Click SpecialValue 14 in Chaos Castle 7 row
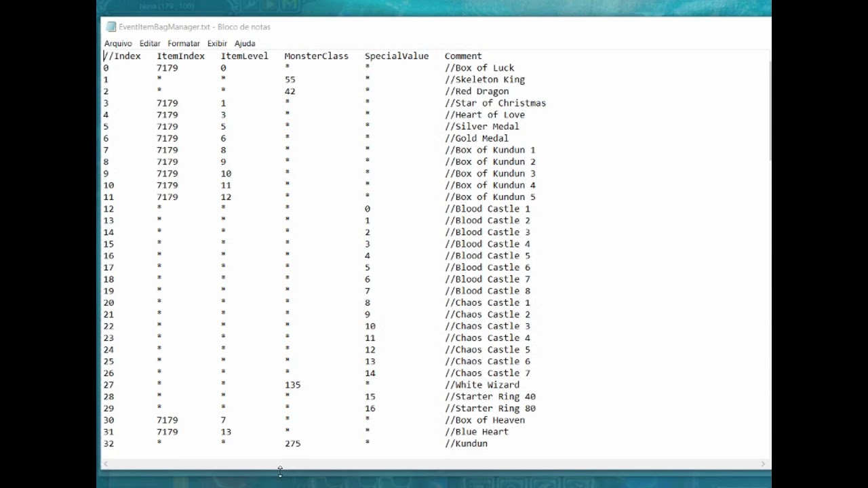Viewport: 868px width, 488px height. (x=370, y=373)
